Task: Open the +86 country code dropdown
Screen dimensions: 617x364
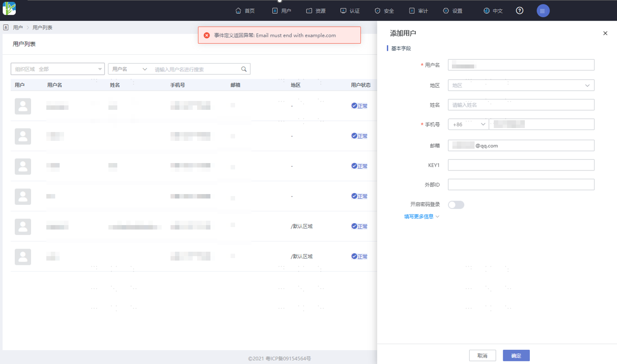Action: (x=468, y=125)
